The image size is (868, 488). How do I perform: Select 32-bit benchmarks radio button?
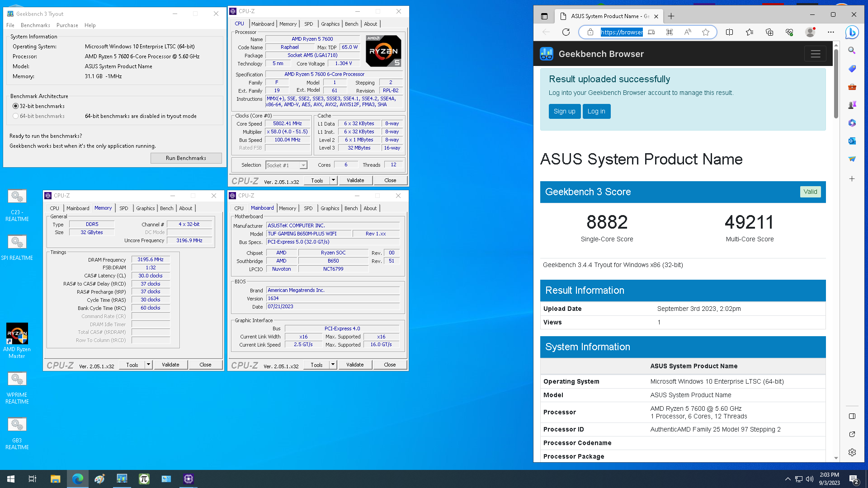[x=16, y=106]
